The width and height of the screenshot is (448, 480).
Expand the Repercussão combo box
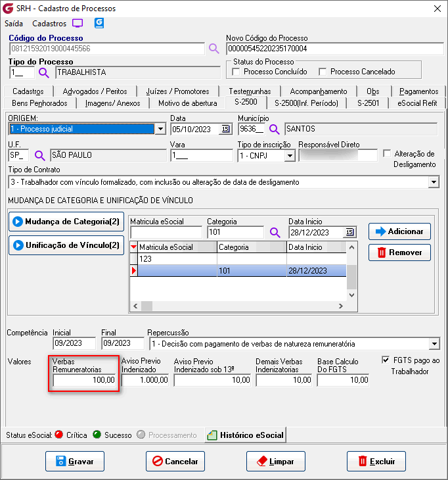coord(433,344)
